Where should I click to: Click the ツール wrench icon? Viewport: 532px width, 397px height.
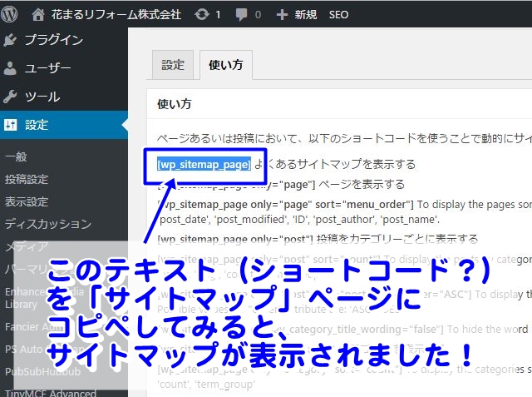(10, 97)
